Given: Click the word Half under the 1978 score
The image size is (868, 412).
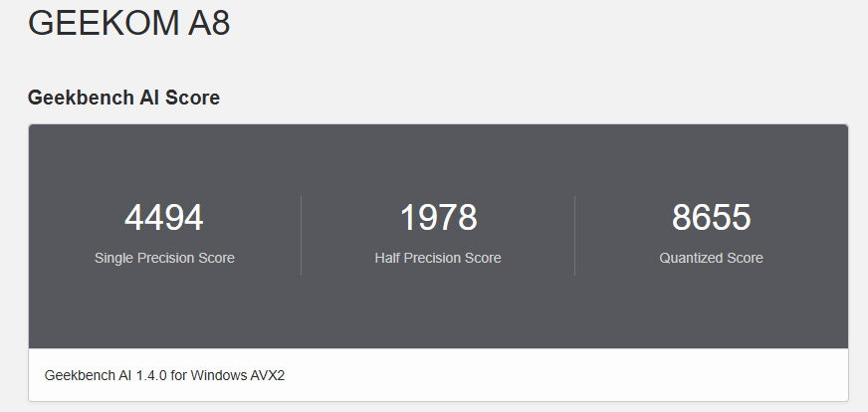Looking at the screenshot, I should (x=385, y=258).
